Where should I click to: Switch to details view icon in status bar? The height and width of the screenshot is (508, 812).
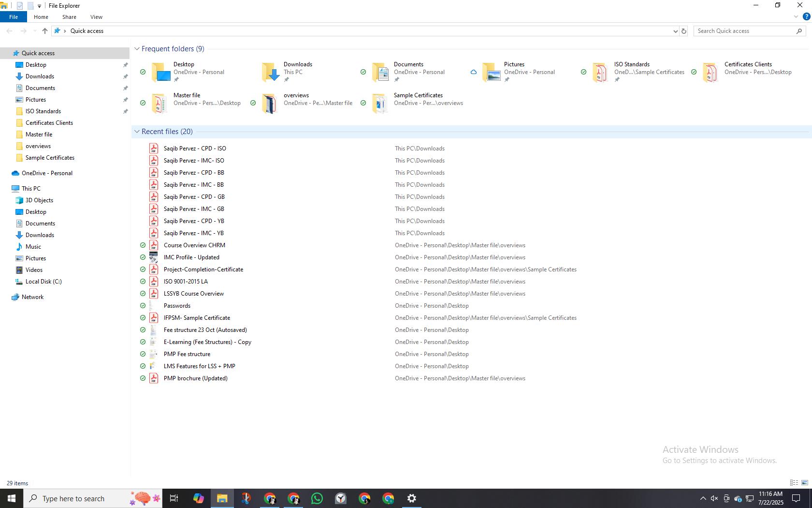click(794, 483)
